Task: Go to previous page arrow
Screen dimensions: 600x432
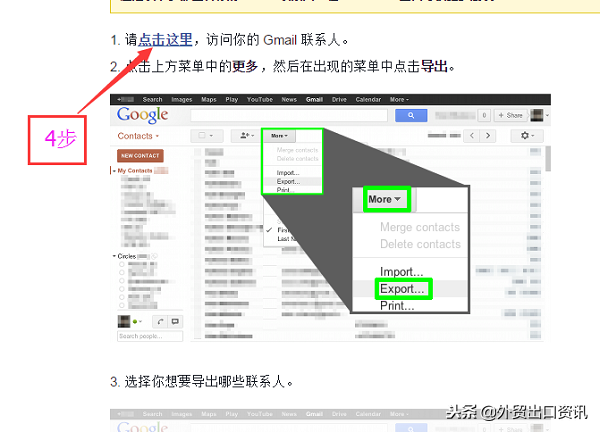Action: click(472, 135)
